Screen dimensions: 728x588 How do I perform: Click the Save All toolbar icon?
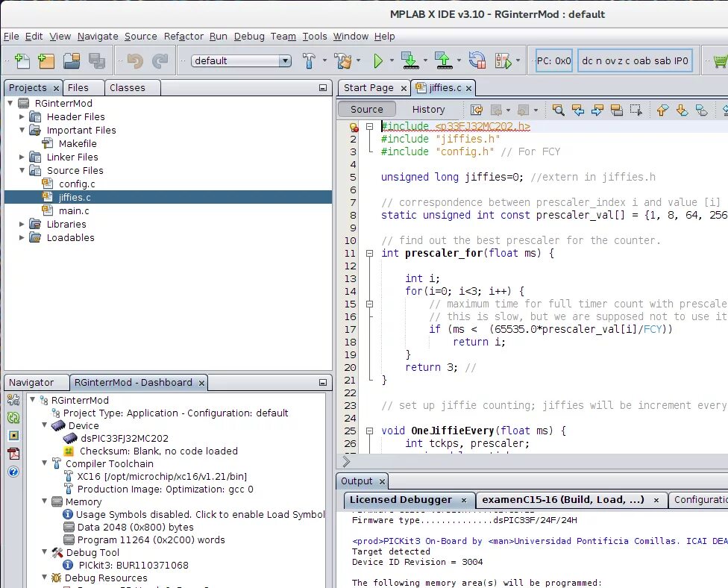pos(96,60)
